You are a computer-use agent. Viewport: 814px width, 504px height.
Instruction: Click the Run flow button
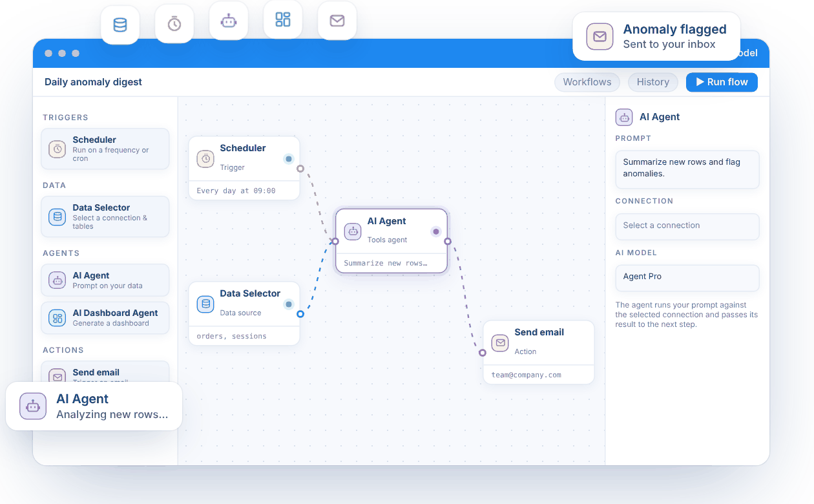(x=722, y=82)
